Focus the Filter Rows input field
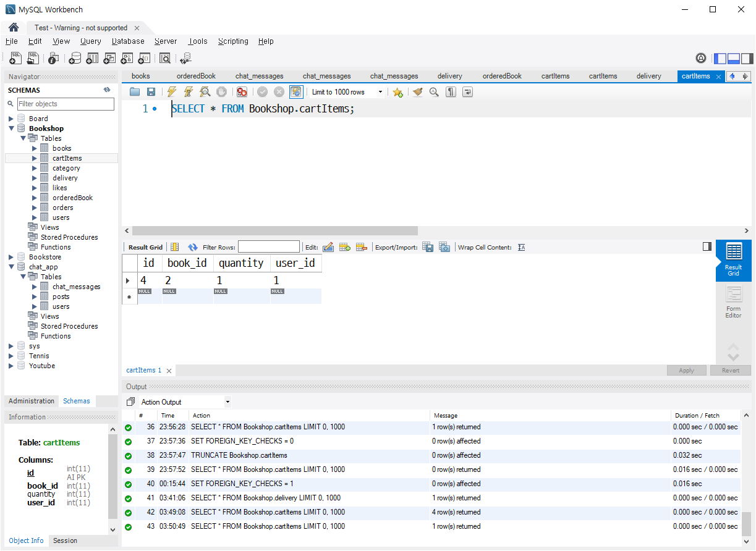This screenshot has width=756, height=551. pos(269,247)
